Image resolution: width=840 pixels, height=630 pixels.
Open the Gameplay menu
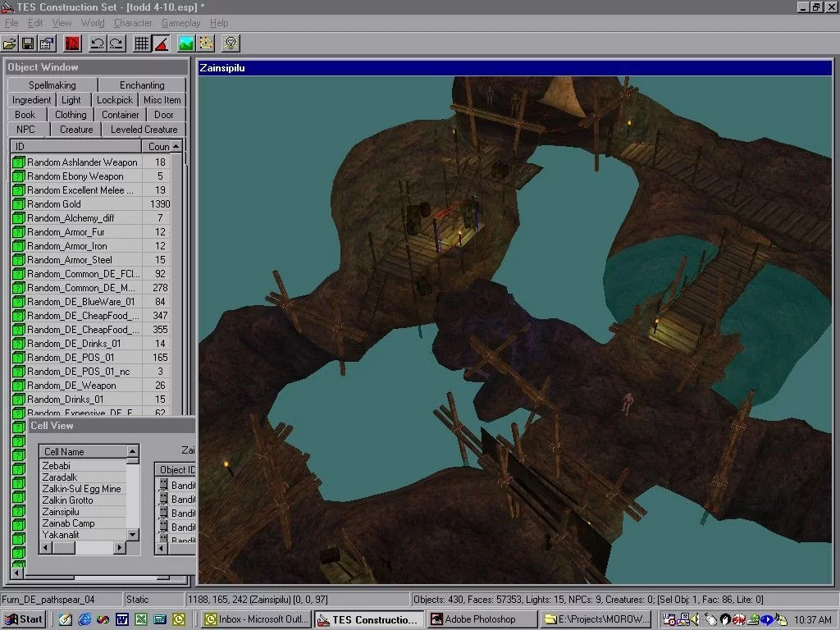pyautogui.click(x=180, y=23)
